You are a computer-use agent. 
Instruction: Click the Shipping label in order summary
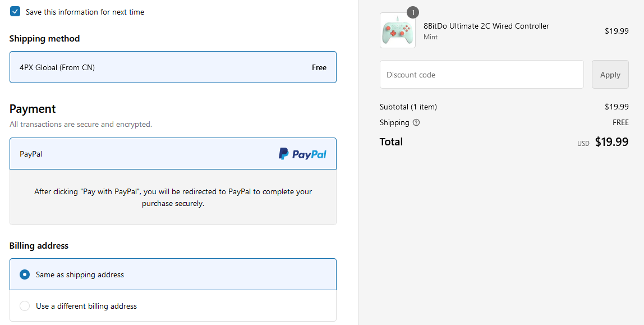tap(394, 122)
